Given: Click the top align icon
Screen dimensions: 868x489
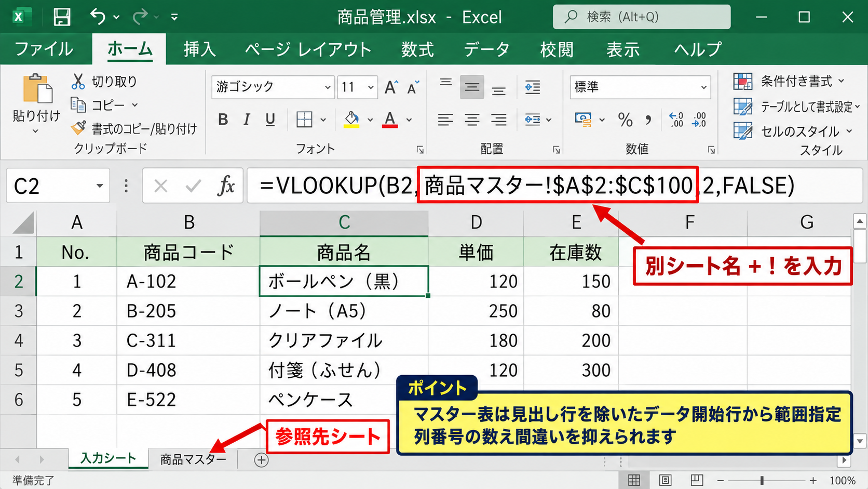Looking at the screenshot, I should [x=446, y=83].
